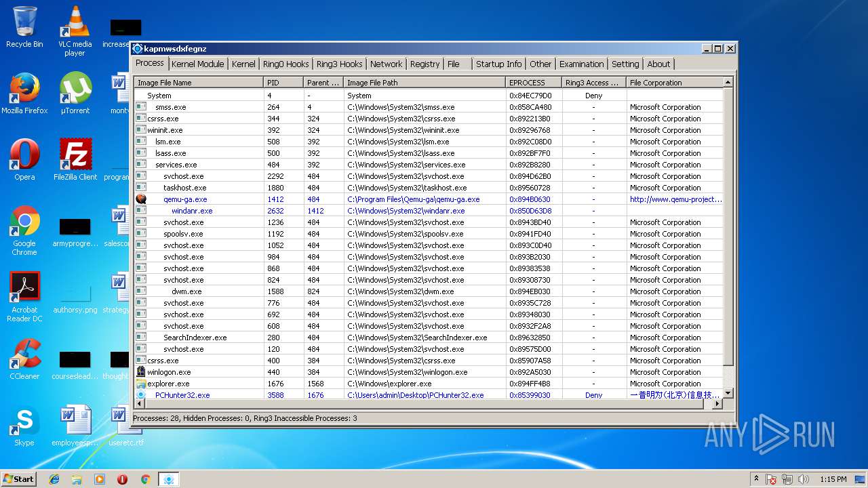Open Google Chrome desktop icon
The width and height of the screenshot is (868, 488).
click(24, 230)
